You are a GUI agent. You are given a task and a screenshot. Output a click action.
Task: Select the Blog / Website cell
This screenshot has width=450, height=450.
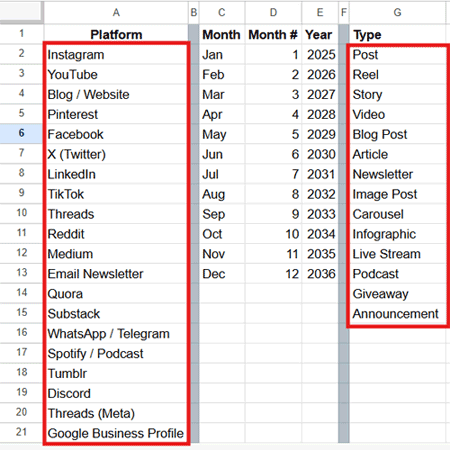[x=116, y=94]
